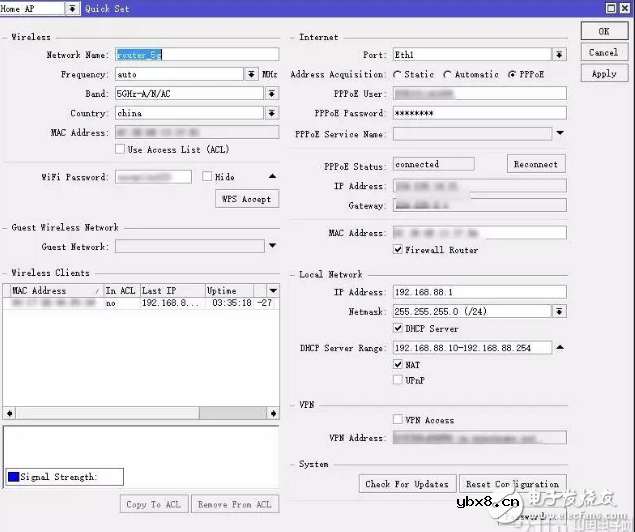Toggle the NAT checkbox
This screenshot has height=532, width=635.
(398, 364)
